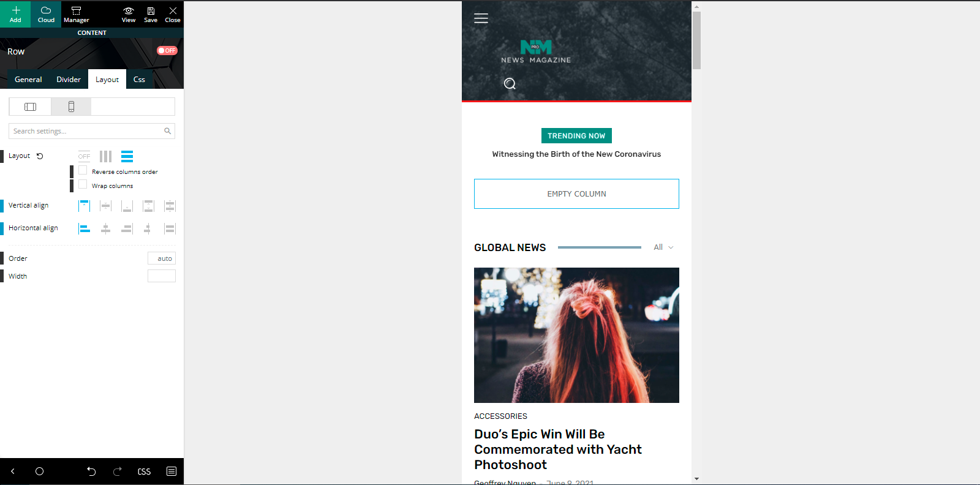Enable Reverse columns order checkbox
The width and height of the screenshot is (980, 485).
[x=83, y=170]
